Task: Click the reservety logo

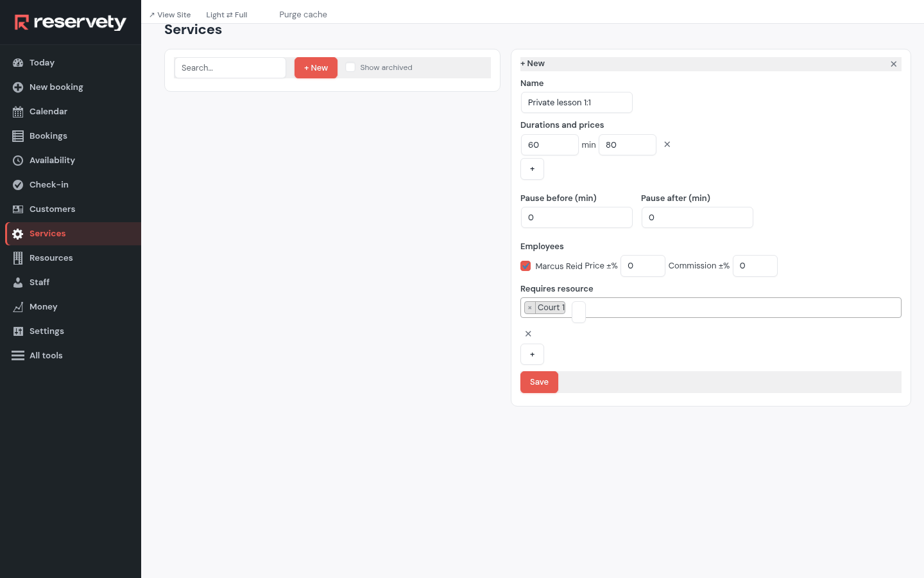Action: point(71,22)
